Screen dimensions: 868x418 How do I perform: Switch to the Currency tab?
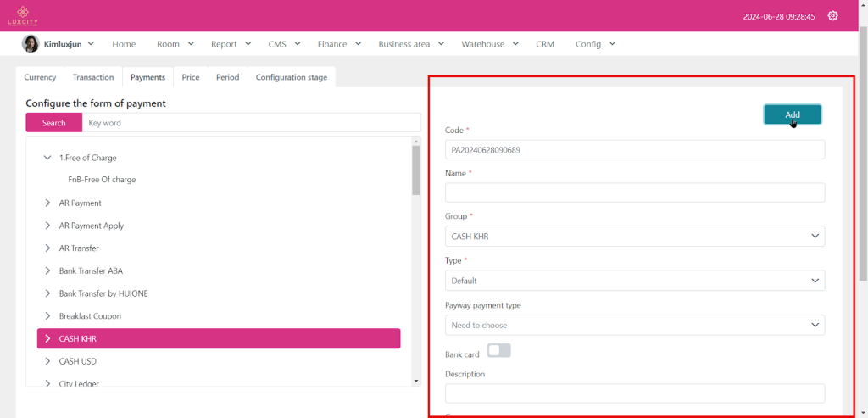click(40, 77)
